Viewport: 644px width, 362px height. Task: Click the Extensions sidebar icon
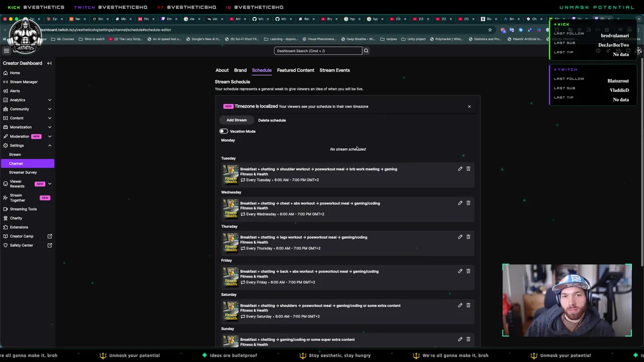point(6,227)
